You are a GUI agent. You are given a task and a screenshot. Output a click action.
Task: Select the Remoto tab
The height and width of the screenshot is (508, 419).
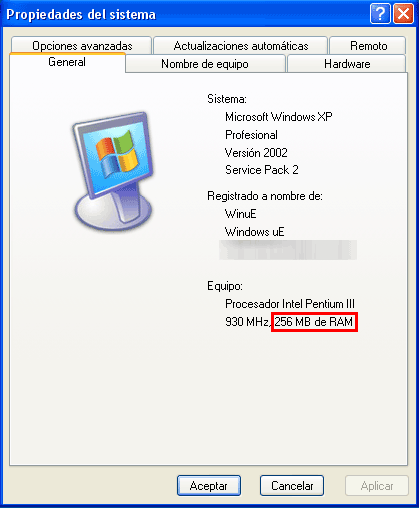[x=368, y=46]
